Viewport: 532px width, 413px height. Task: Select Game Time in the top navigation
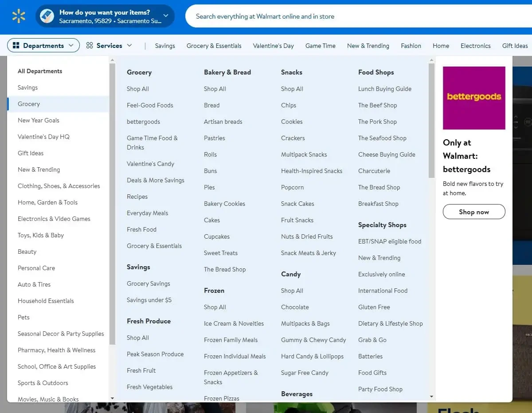[320, 46]
